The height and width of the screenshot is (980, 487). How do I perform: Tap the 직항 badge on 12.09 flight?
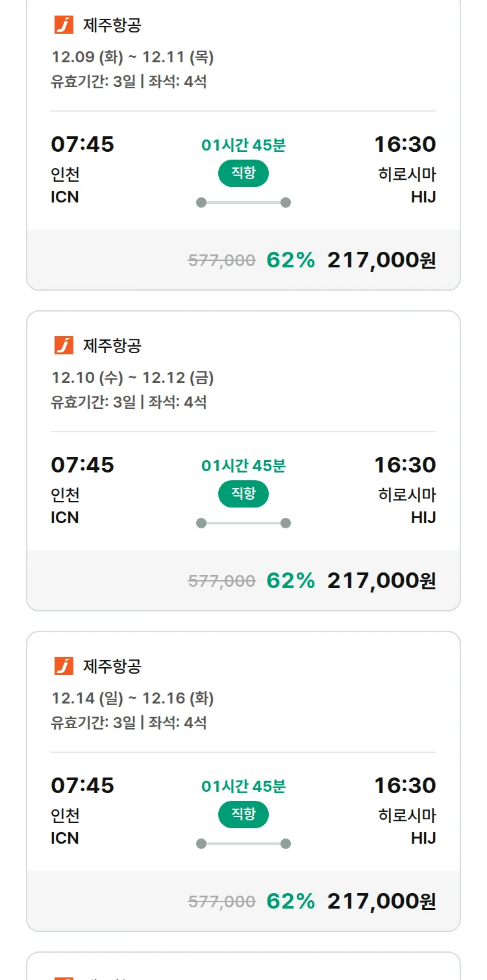pos(243,173)
